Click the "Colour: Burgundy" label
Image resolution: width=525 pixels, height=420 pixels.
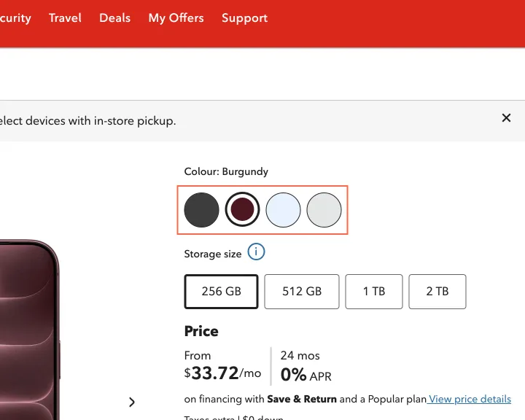click(226, 171)
